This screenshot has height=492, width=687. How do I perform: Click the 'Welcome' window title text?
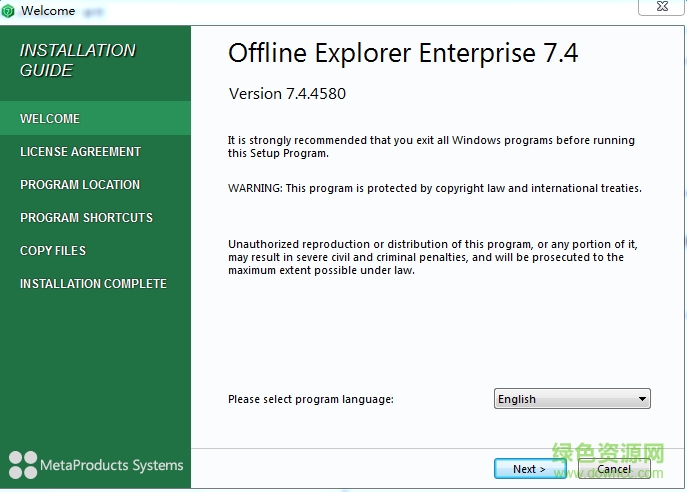click(x=47, y=10)
